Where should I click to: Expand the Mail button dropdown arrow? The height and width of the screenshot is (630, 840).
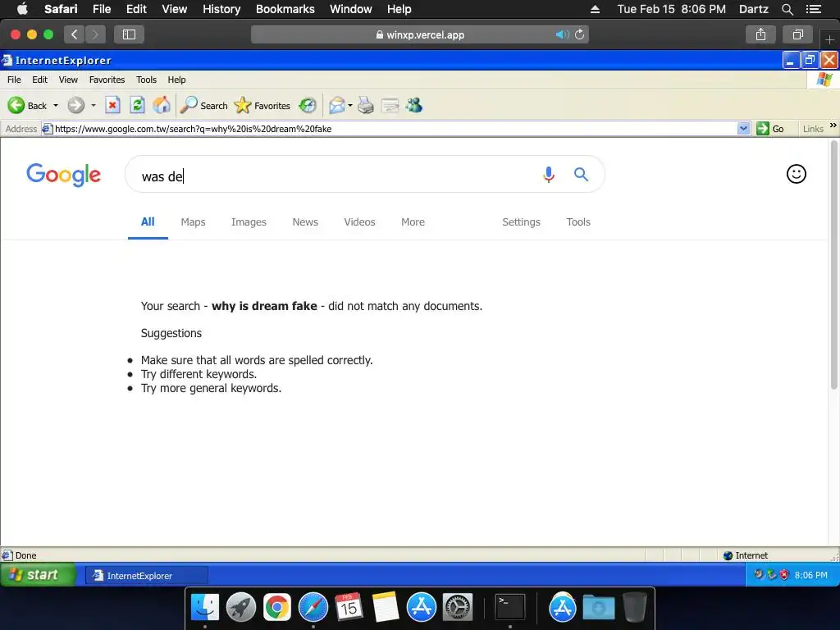(x=349, y=106)
